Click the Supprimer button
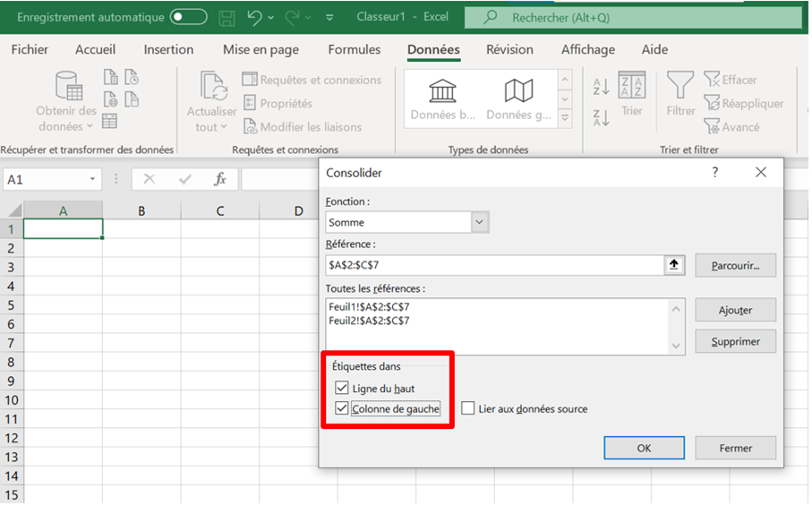Screen dimensions: 812x505 (735, 341)
